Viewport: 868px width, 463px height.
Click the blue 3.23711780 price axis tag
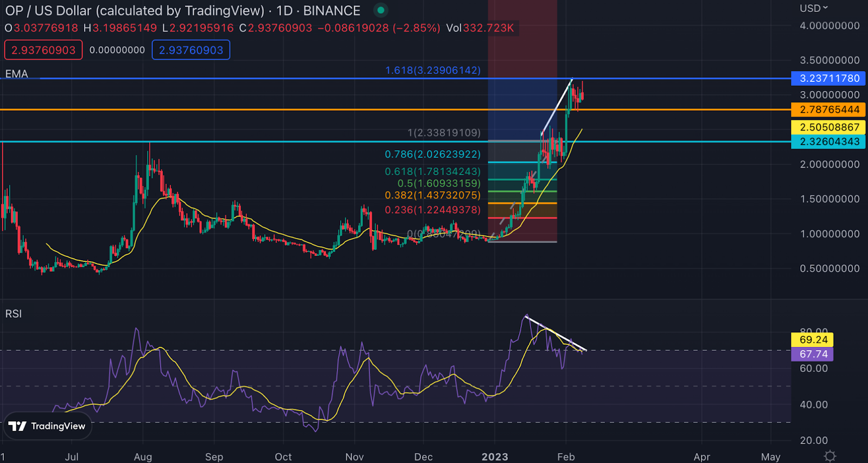tap(828, 78)
